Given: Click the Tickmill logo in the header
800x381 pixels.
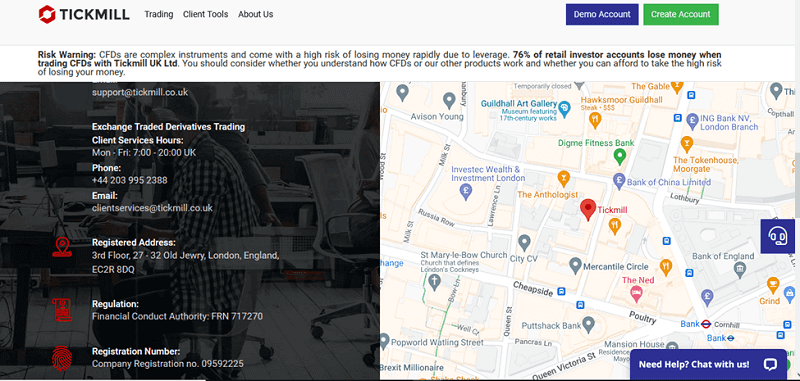Looking at the screenshot, I should (x=84, y=14).
